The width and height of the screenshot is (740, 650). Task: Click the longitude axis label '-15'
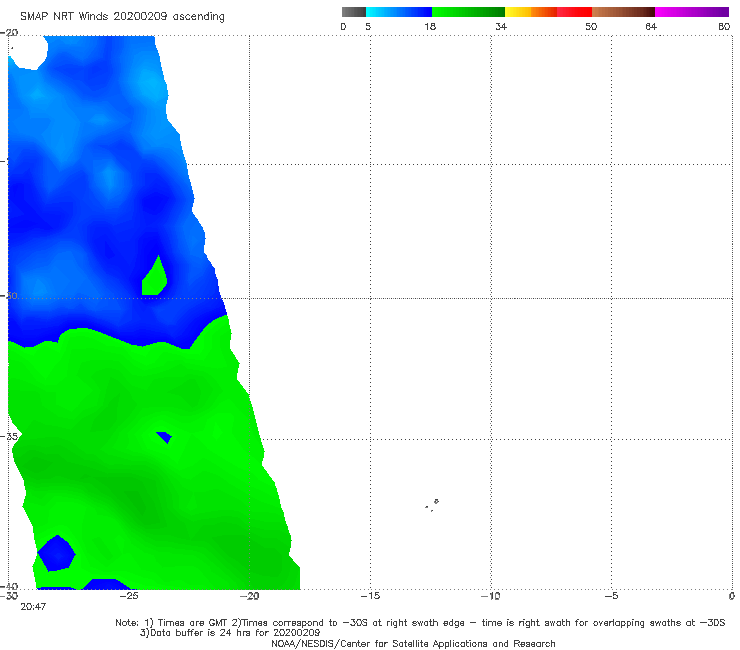[370, 596]
